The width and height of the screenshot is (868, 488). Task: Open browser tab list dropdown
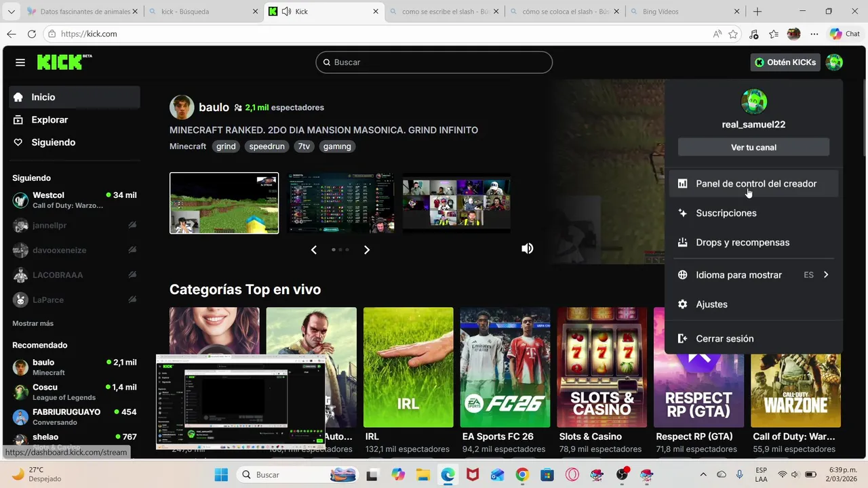[x=11, y=12]
